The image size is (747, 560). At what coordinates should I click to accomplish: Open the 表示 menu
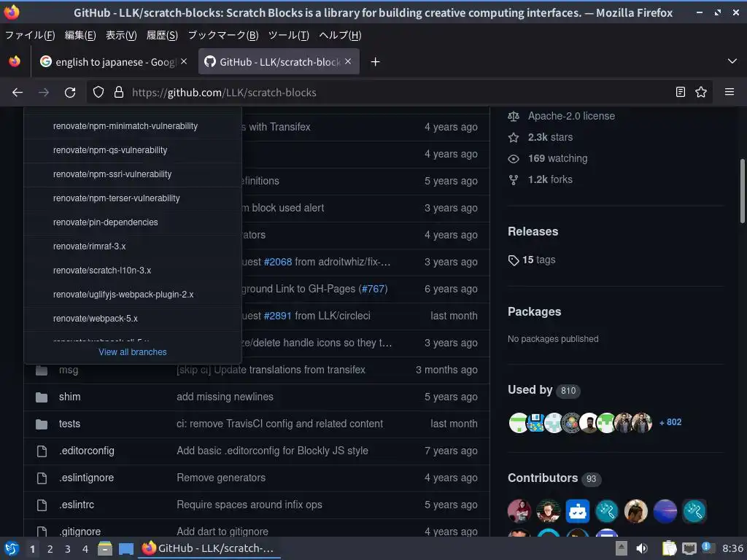[x=121, y=35]
